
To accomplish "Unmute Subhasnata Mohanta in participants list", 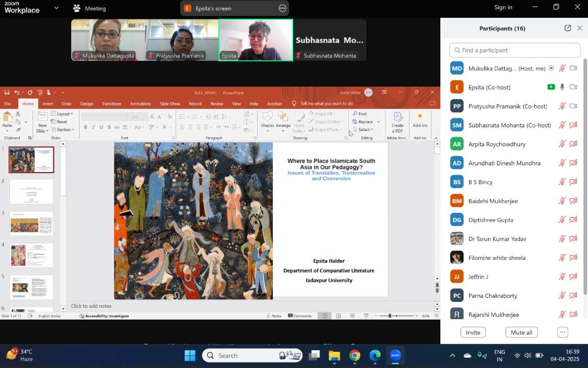I will [562, 125].
